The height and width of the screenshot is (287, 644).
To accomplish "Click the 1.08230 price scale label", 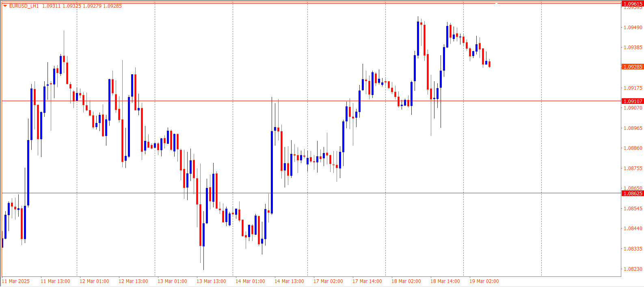I will 633,269.
